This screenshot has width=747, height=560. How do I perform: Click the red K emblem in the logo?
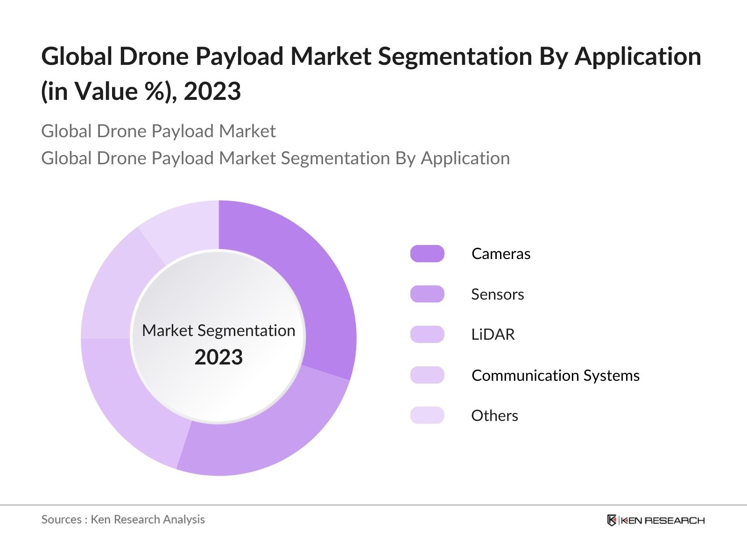pos(612,518)
